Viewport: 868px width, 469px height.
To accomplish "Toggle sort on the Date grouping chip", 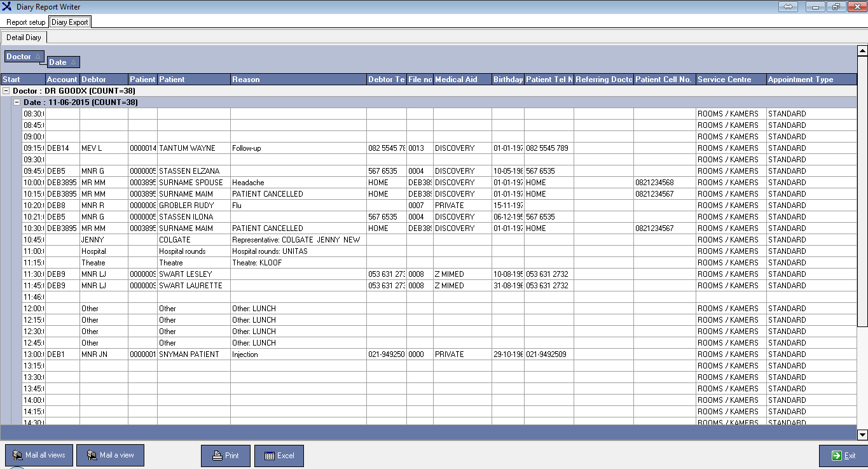I will pos(64,62).
